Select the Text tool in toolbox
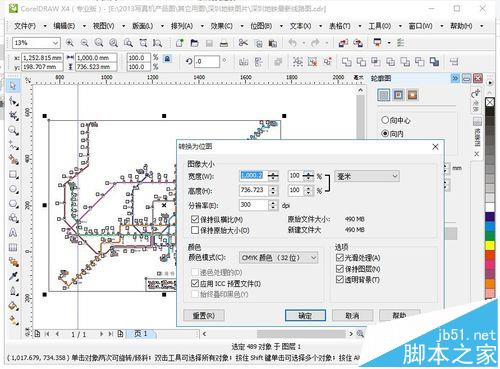This screenshot has height=369, width=500. 13,233
